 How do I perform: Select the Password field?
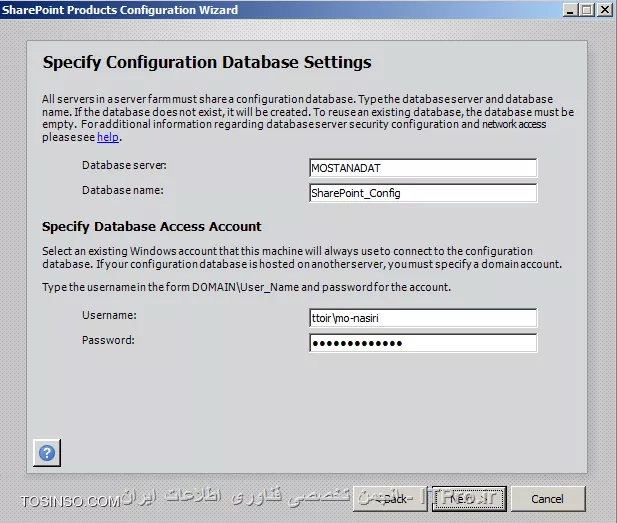pos(423,343)
